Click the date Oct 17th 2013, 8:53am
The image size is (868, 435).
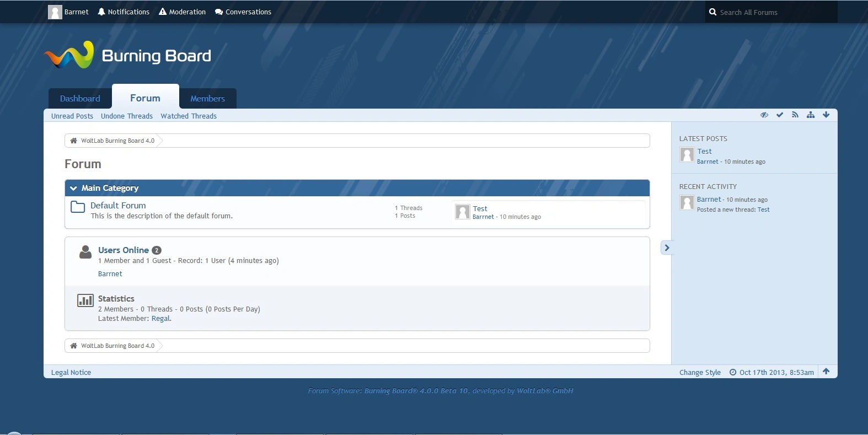point(777,372)
